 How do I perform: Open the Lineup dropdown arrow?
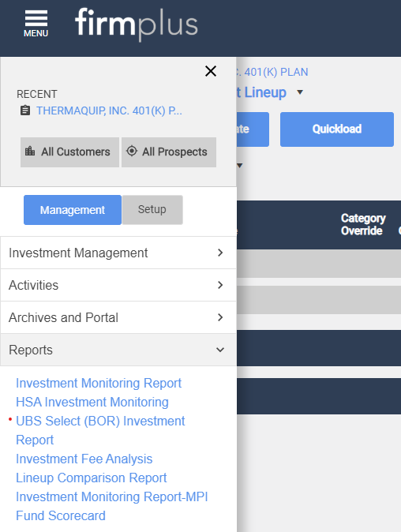click(x=300, y=92)
